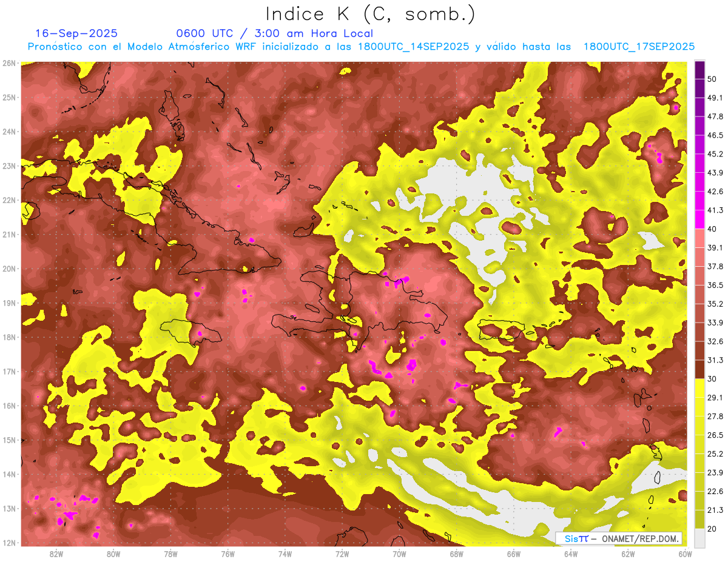Pick the magenta colorbar swatch beside 41.3
The image size is (728, 562).
[699, 218]
